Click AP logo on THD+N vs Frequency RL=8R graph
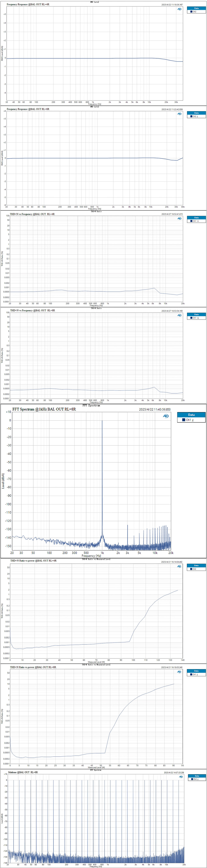The width and height of the screenshot is (207, 868). (179, 315)
